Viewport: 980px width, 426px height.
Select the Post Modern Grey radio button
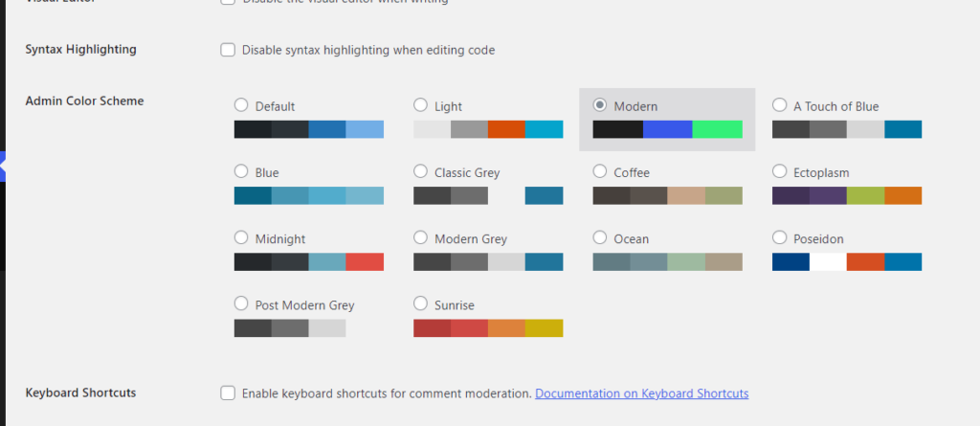[240, 303]
